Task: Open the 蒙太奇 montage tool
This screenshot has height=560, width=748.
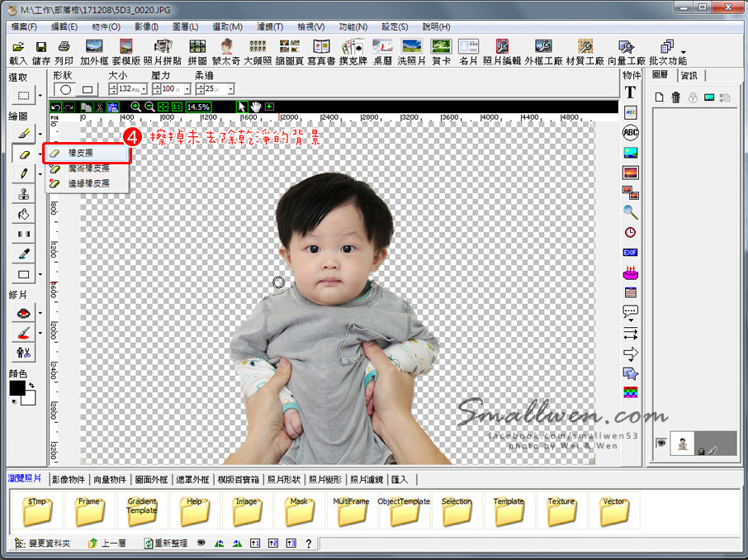Action: click(x=226, y=53)
